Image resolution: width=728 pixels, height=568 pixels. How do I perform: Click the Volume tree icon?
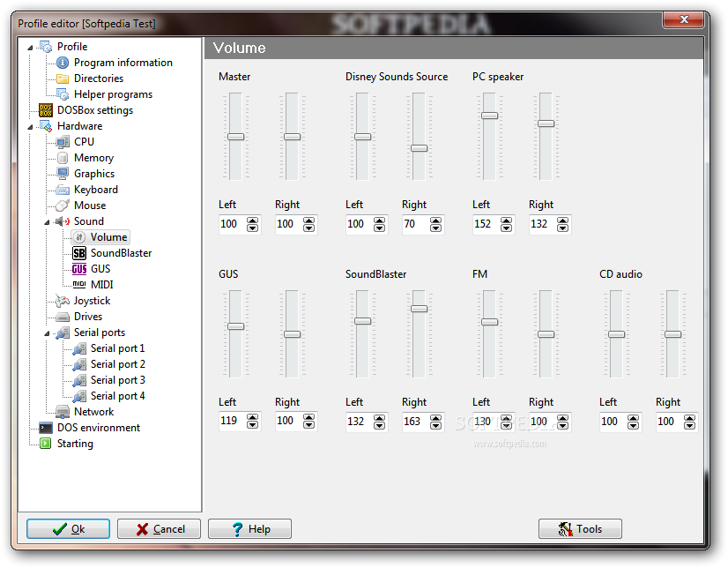(x=79, y=237)
